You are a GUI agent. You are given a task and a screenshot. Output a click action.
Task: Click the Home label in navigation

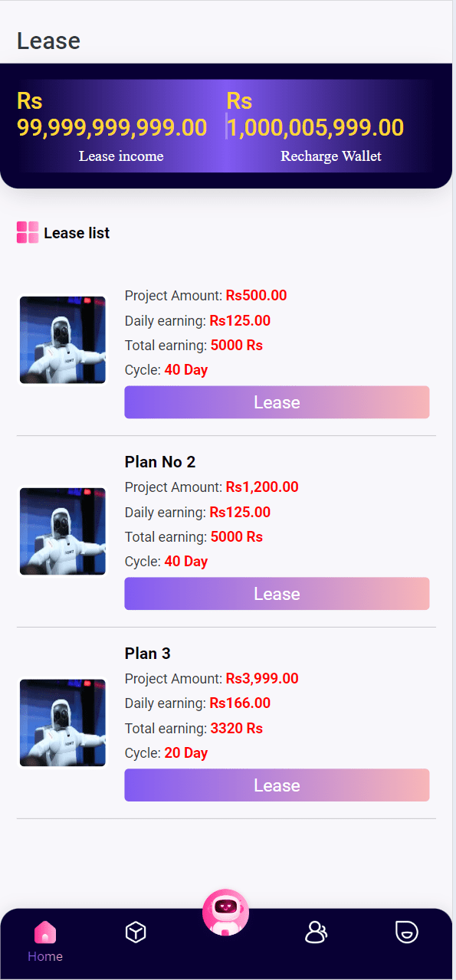pos(45,956)
